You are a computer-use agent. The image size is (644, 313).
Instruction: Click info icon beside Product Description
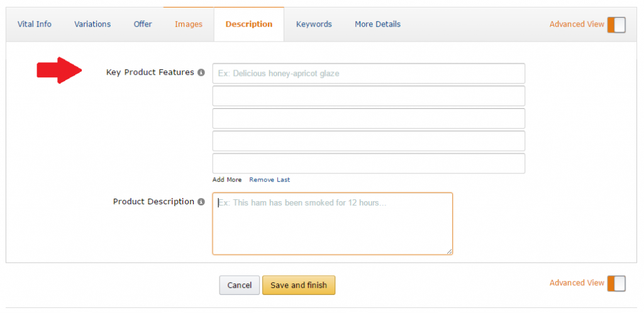pyautogui.click(x=201, y=202)
